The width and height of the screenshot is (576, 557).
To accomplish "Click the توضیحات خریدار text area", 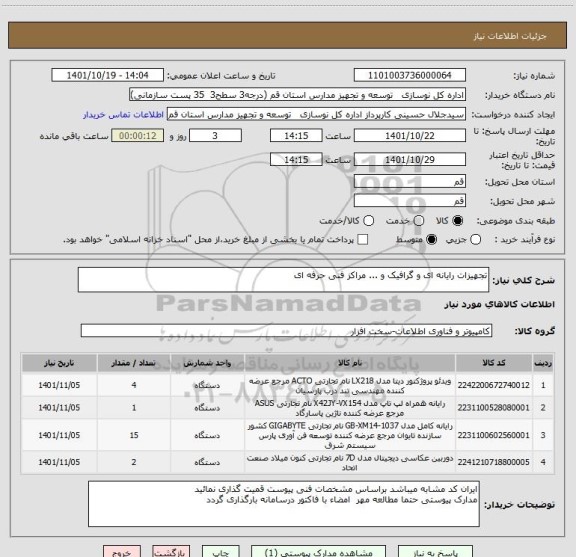I will pos(284,504).
